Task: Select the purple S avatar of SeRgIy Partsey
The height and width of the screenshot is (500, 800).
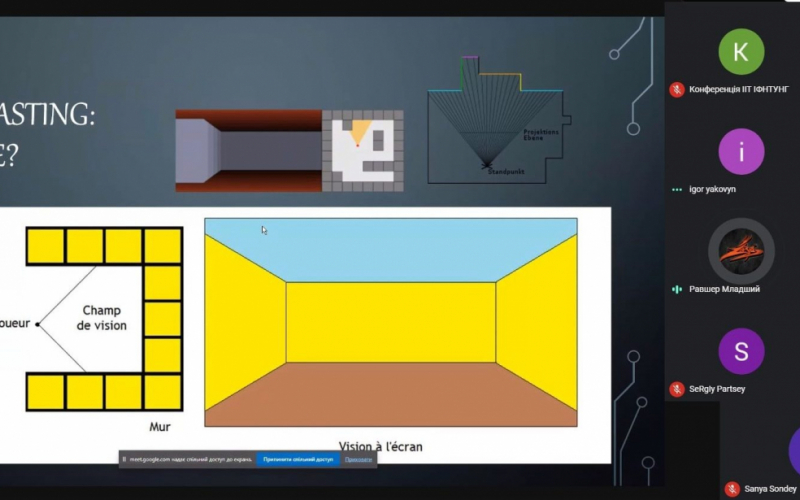Action: pyautogui.click(x=741, y=351)
